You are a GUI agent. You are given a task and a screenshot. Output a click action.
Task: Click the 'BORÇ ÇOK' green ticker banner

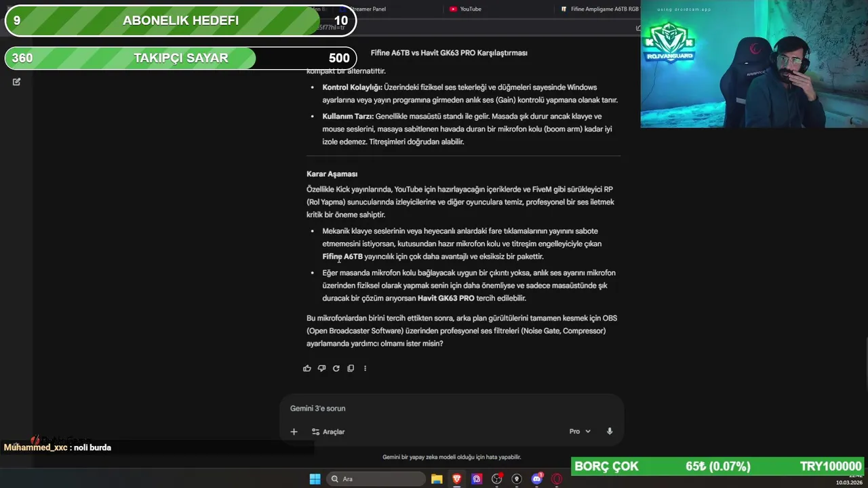point(718,466)
